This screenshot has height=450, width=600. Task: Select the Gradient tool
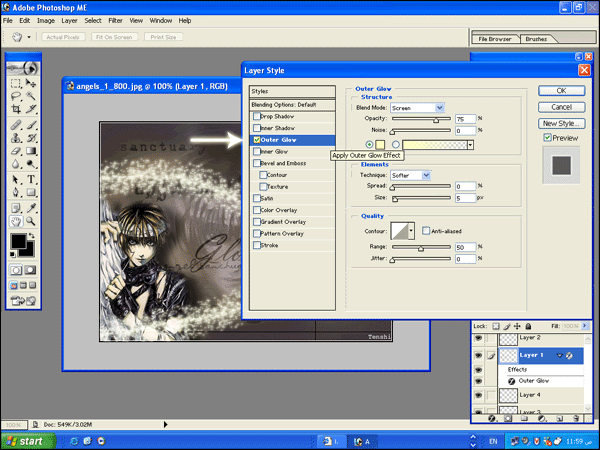point(31,151)
